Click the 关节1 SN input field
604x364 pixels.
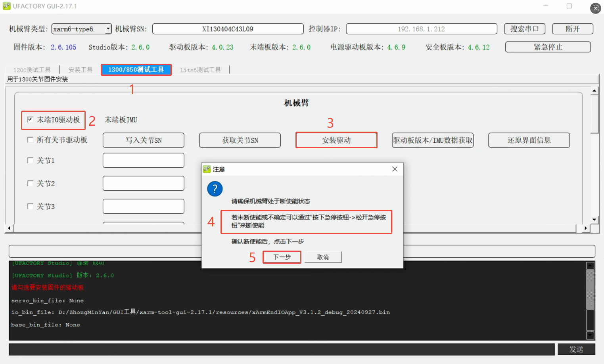(144, 160)
